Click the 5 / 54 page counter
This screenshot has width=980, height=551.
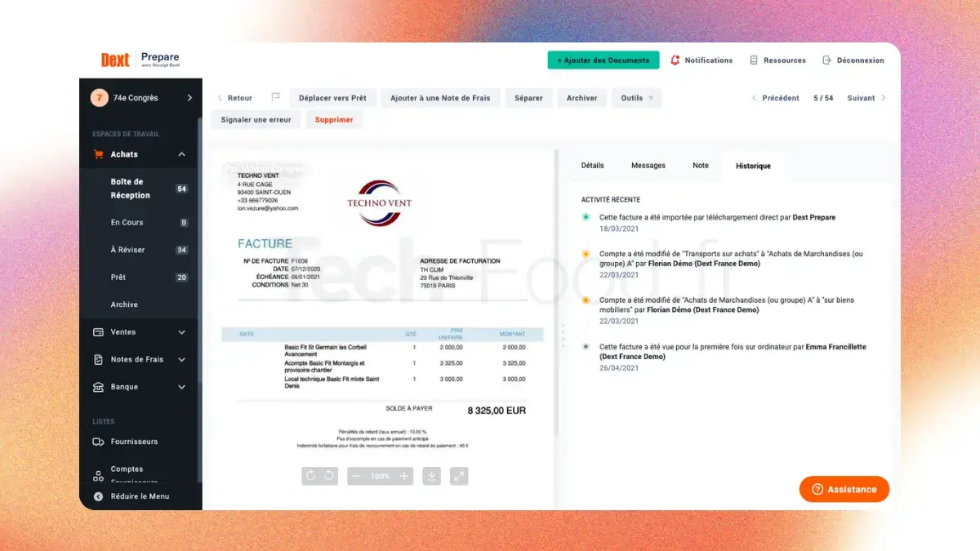823,98
